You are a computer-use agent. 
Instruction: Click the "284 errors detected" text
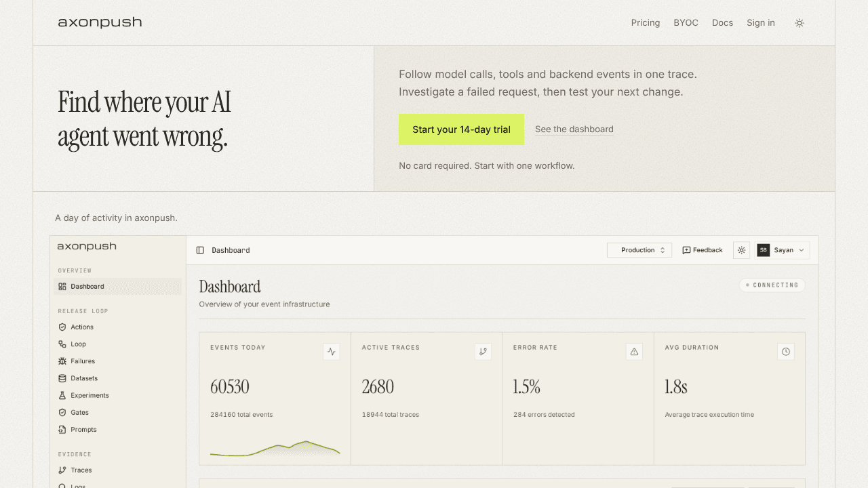point(544,415)
